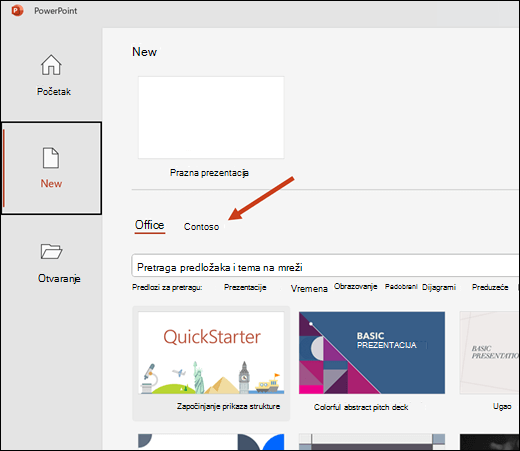Search suggestion Prezentacije
Viewport: 520px width, 451px height.
coord(245,287)
